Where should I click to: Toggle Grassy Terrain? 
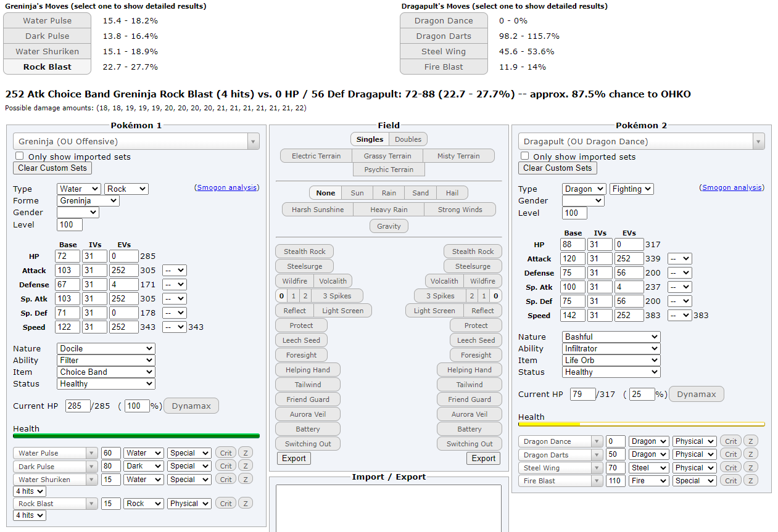click(x=387, y=156)
